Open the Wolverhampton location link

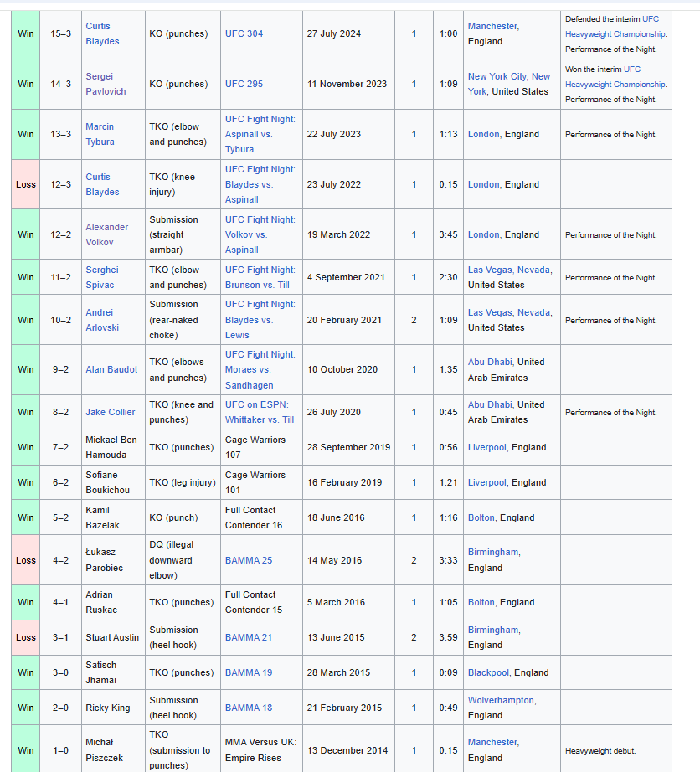(x=501, y=700)
